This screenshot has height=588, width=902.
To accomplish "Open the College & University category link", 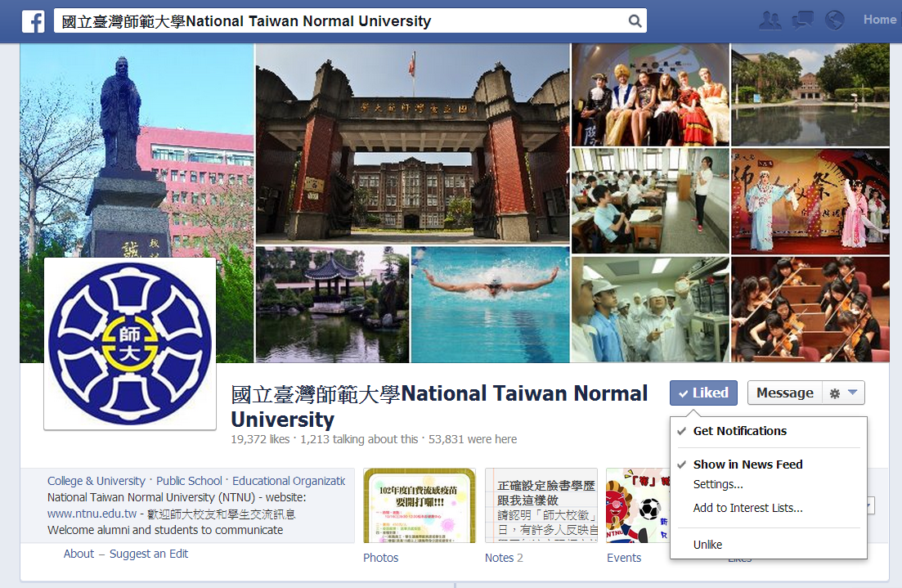I will click(x=96, y=481).
